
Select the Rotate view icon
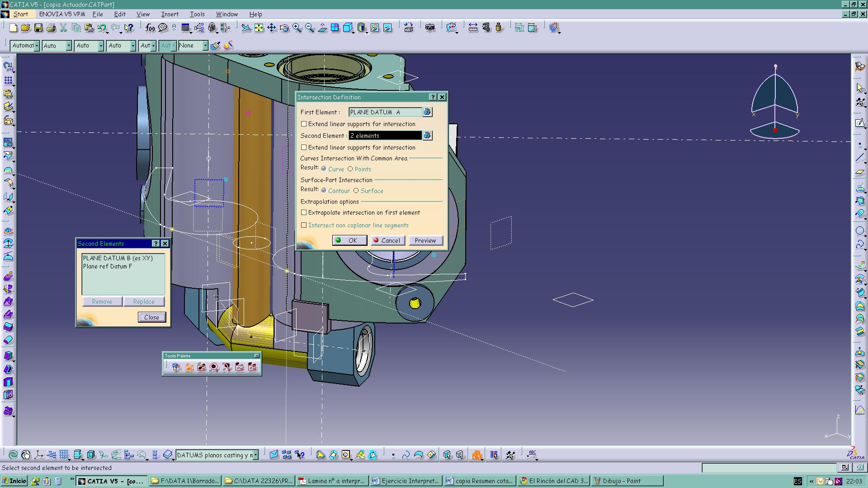[284, 28]
